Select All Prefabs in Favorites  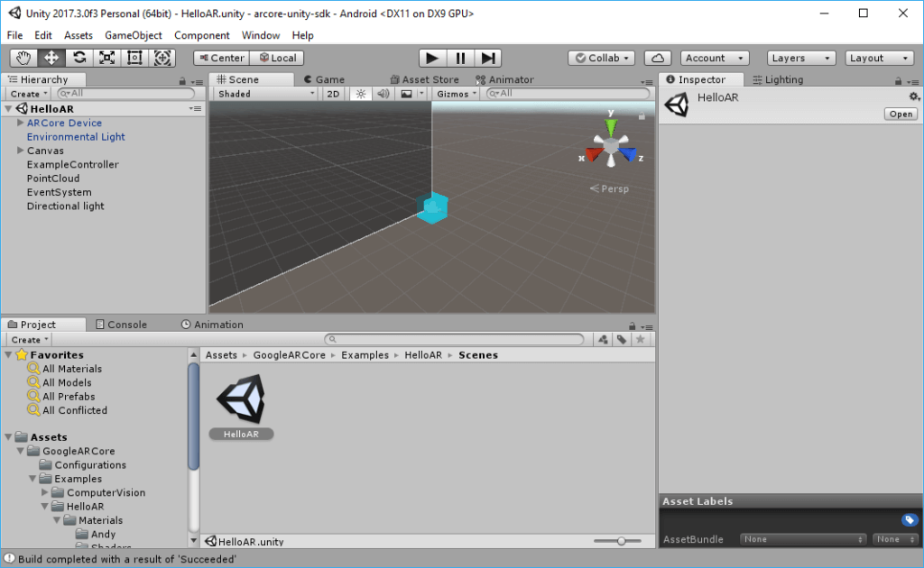point(69,396)
